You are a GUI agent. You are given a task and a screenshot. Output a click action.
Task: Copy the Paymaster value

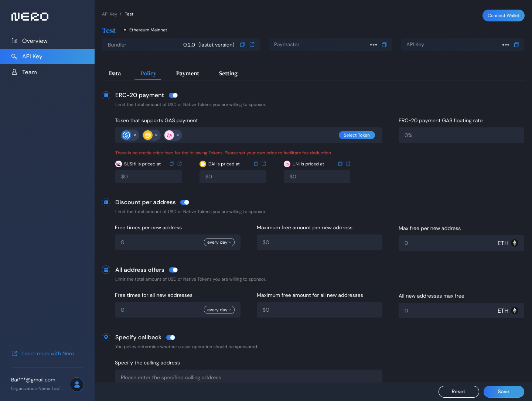pyautogui.click(x=384, y=45)
